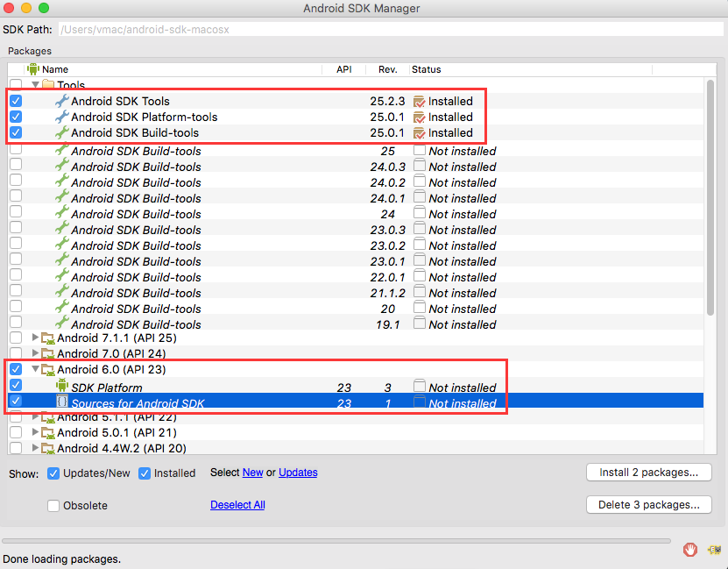The width and height of the screenshot is (728, 569).
Task: Click the Android robot icon in the Name header
Action: click(x=33, y=69)
